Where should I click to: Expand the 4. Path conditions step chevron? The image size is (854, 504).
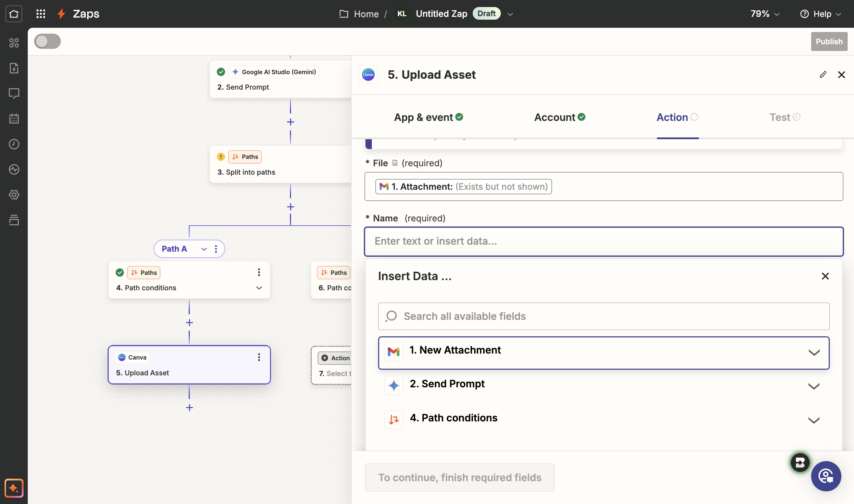(259, 288)
